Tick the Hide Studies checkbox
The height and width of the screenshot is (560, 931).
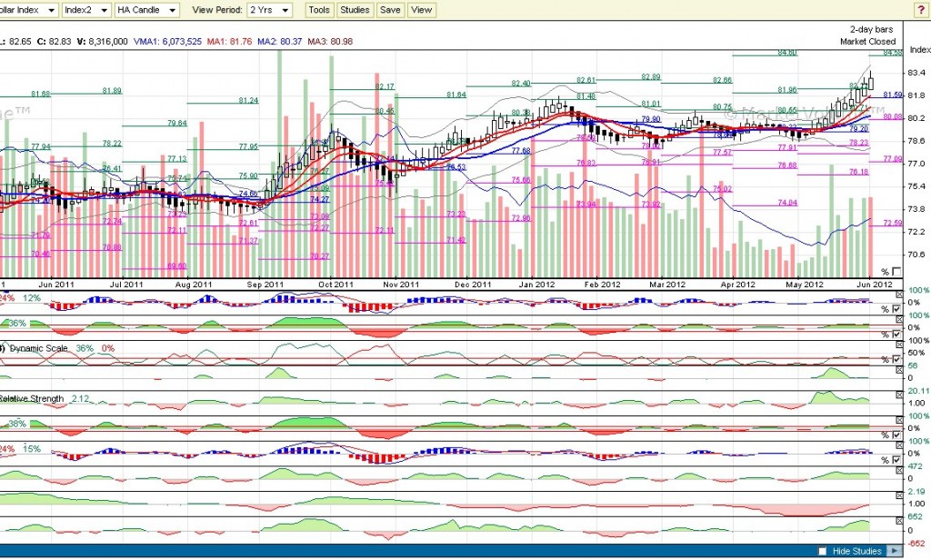coord(822,551)
